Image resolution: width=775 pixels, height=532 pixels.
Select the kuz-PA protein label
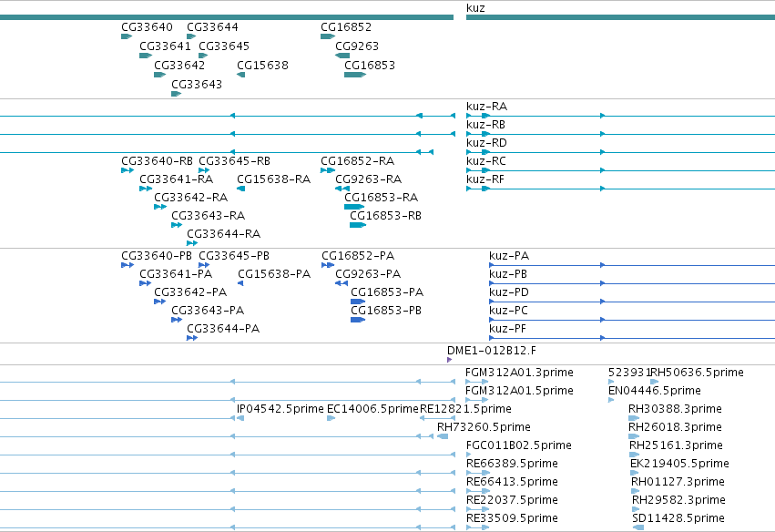click(509, 256)
